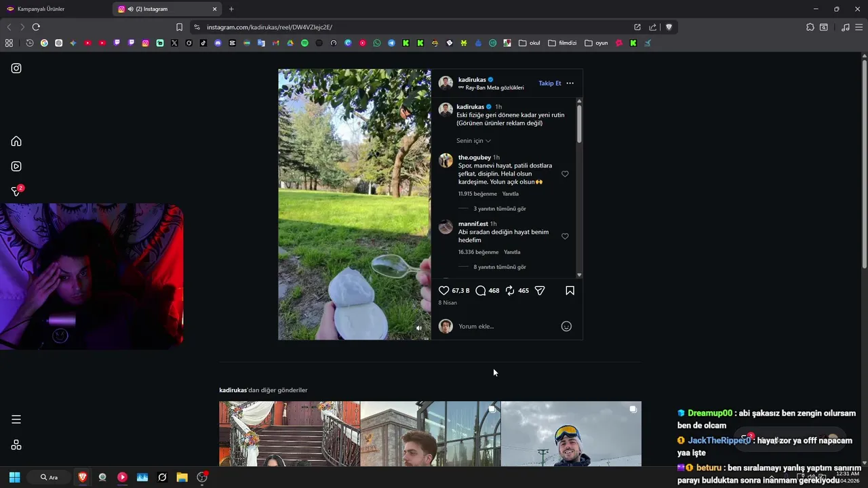
Task: Open the Gmail bookmark icon
Action: click(x=275, y=43)
